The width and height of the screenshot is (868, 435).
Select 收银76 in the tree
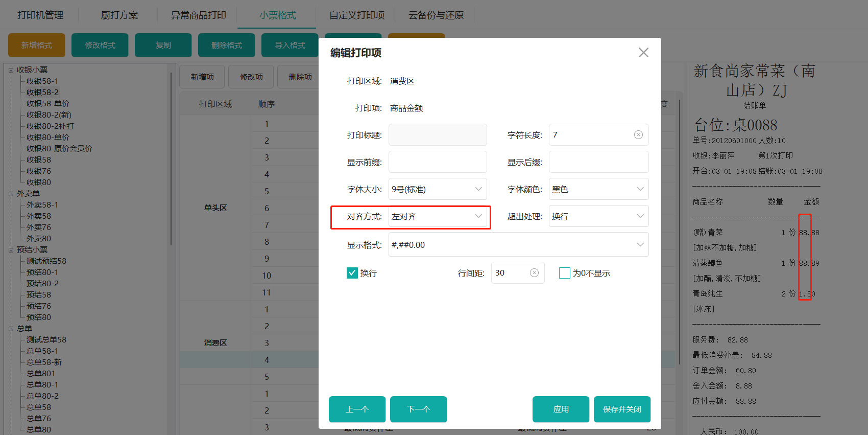point(39,171)
